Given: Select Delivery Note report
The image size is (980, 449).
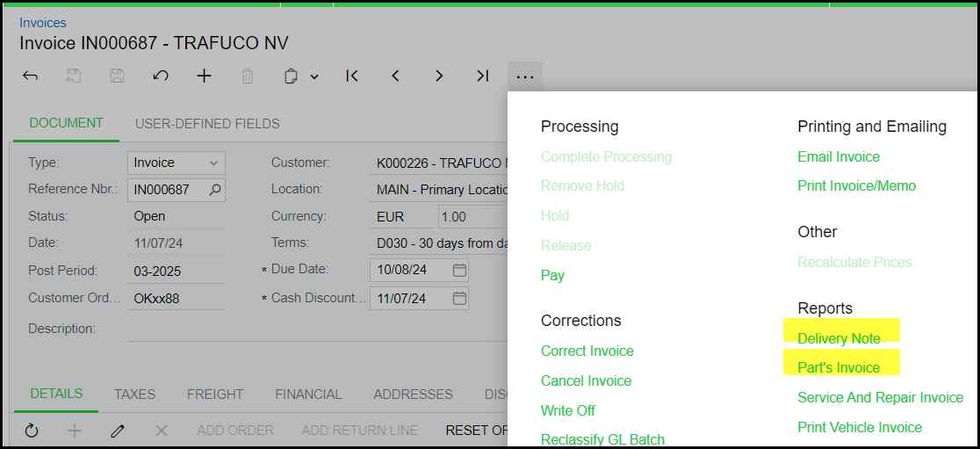Looking at the screenshot, I should click(839, 338).
